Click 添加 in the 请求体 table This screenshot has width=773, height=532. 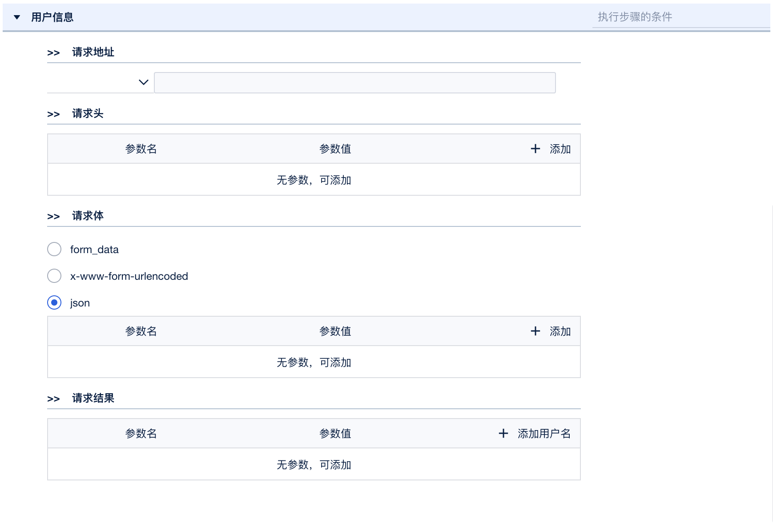click(x=560, y=331)
